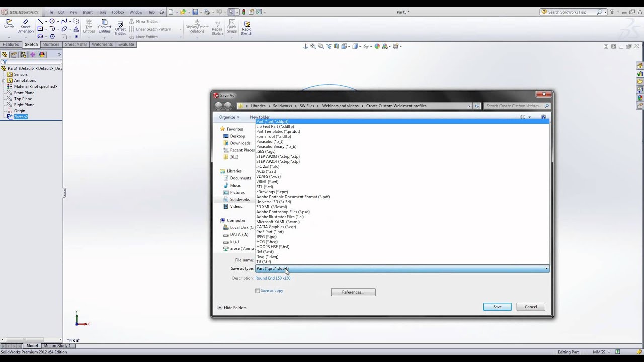Check the Save as copy checkbox
The image size is (644, 362).
click(257, 291)
